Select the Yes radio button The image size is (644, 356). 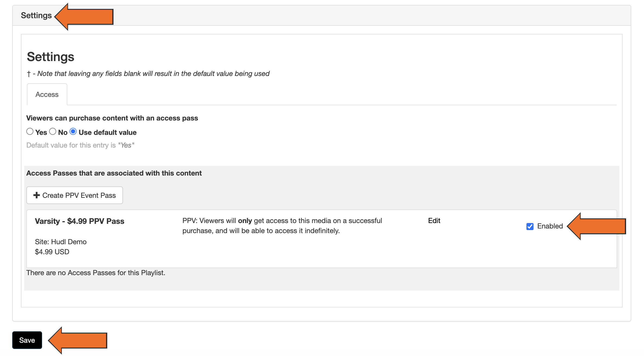30,132
